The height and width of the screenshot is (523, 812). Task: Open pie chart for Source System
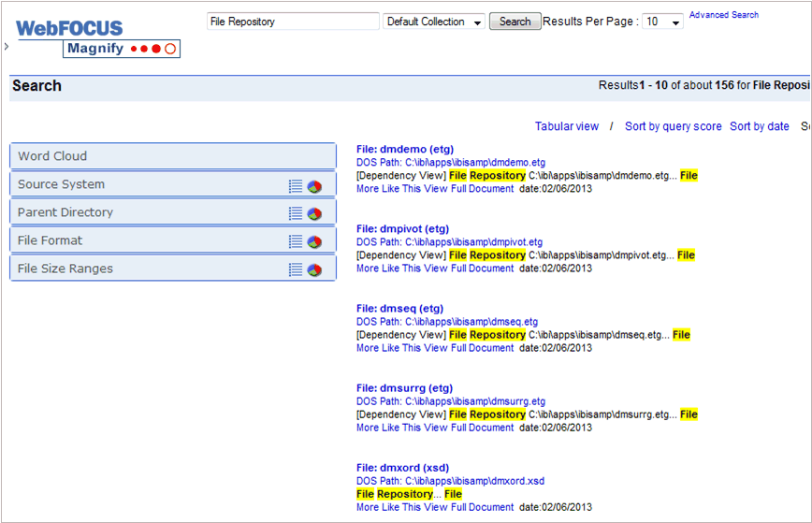[314, 186]
